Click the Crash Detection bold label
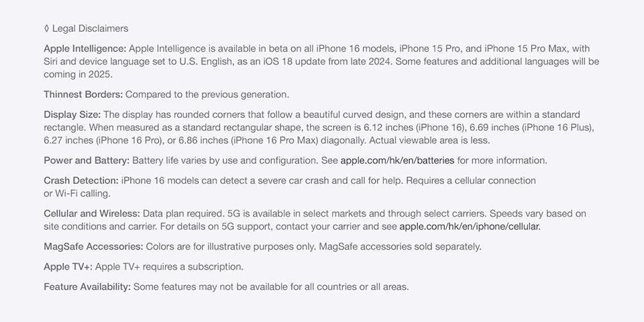 [x=81, y=180]
